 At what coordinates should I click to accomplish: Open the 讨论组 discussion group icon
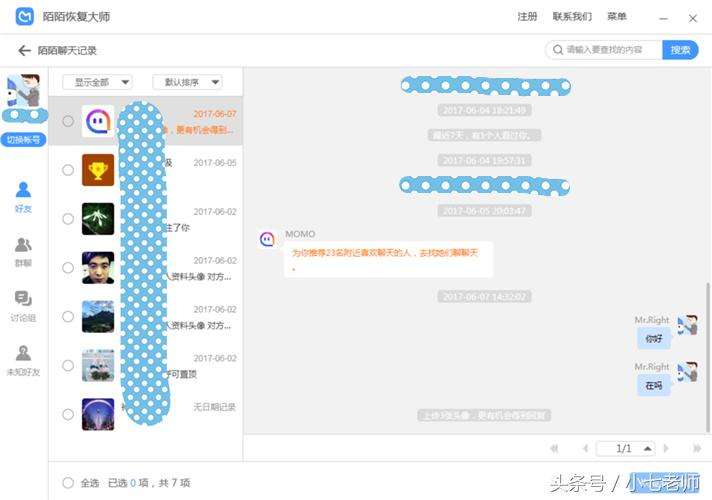coord(23,298)
